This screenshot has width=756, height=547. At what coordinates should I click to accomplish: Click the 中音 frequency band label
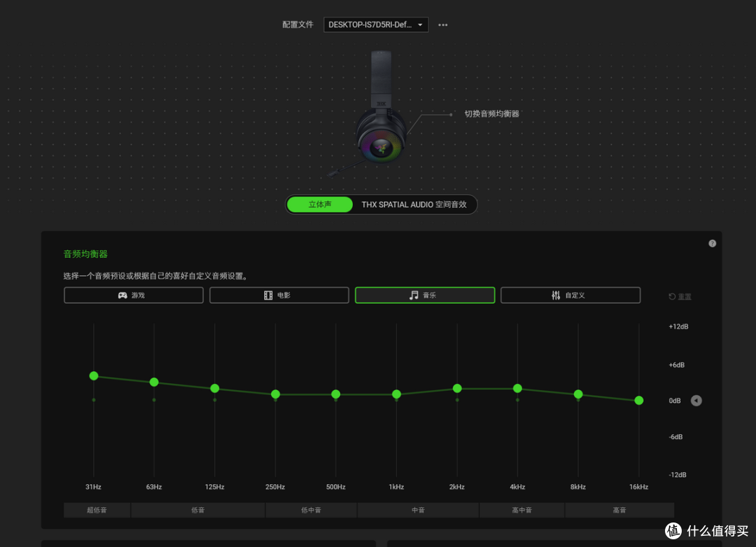(418, 510)
